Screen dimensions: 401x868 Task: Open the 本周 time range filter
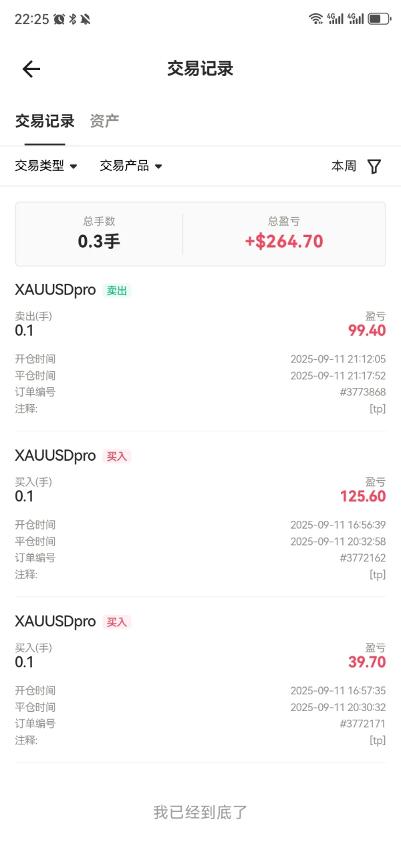344,166
